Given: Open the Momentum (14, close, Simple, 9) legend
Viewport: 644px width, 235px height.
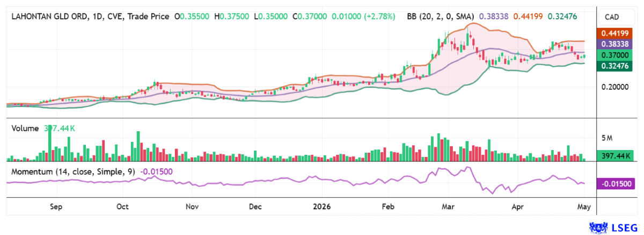Looking at the screenshot, I should (74, 170).
